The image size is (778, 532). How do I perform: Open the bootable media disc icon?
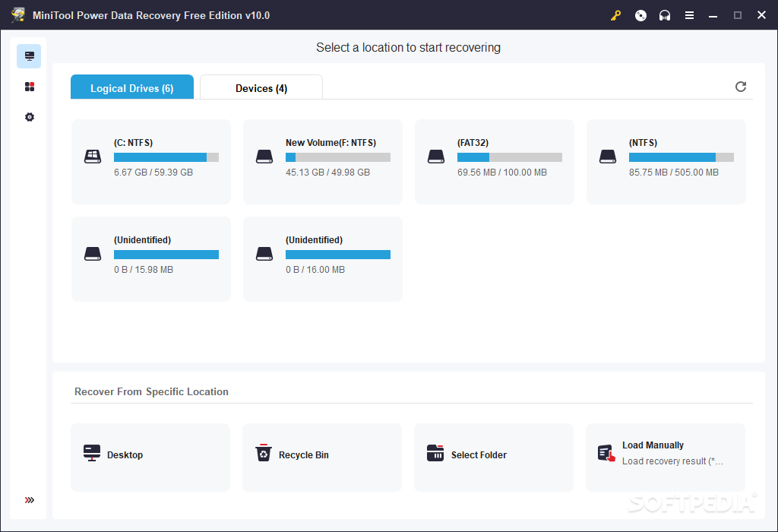pos(640,15)
